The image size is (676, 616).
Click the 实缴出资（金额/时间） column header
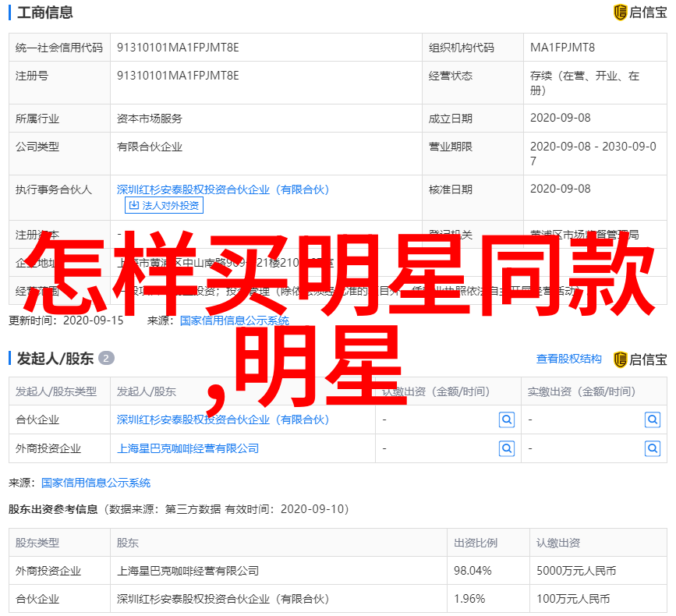[x=582, y=391]
